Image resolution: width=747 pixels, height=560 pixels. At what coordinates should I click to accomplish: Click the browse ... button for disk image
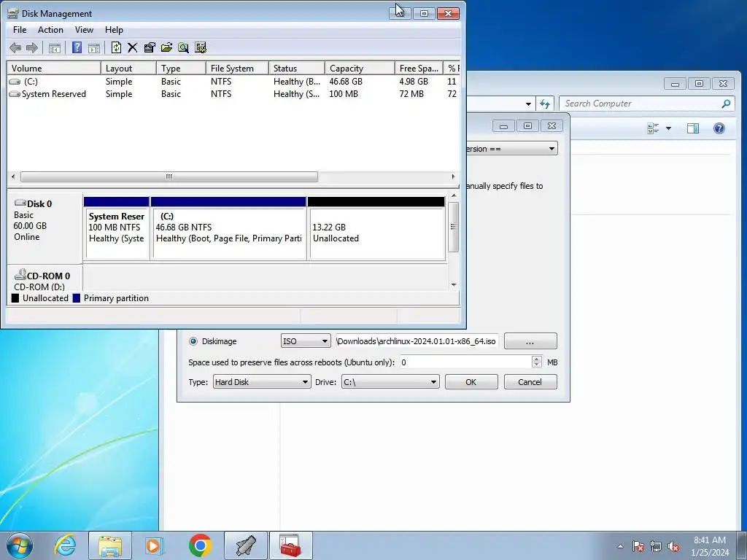pos(530,341)
